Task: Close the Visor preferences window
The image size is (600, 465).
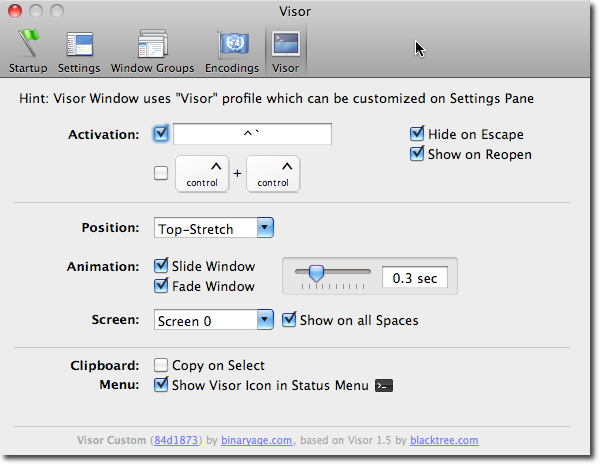Action: [x=15, y=11]
